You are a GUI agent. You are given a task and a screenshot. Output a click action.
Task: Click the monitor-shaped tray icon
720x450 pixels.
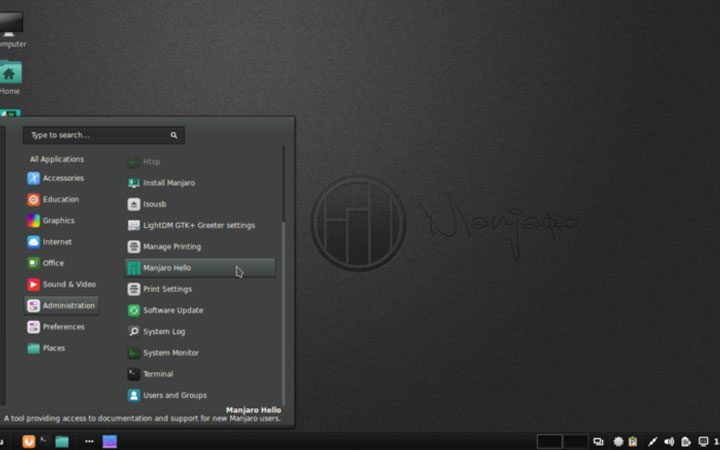[703, 442]
